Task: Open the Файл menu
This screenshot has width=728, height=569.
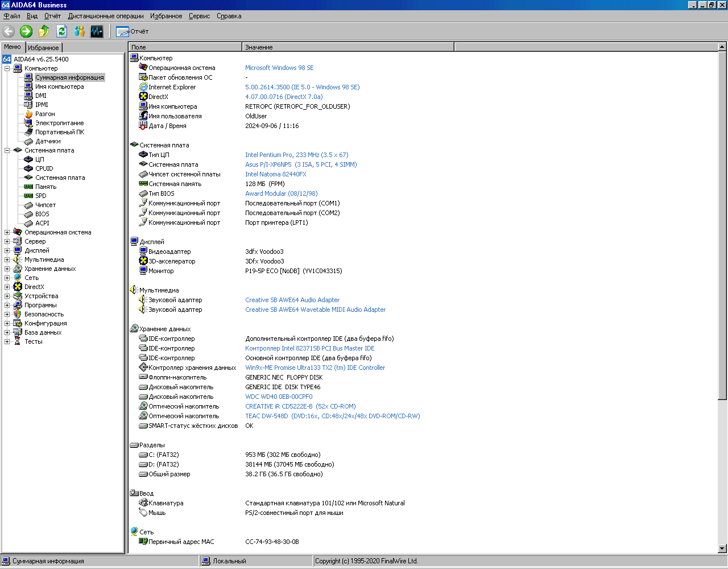Action: click(x=12, y=16)
